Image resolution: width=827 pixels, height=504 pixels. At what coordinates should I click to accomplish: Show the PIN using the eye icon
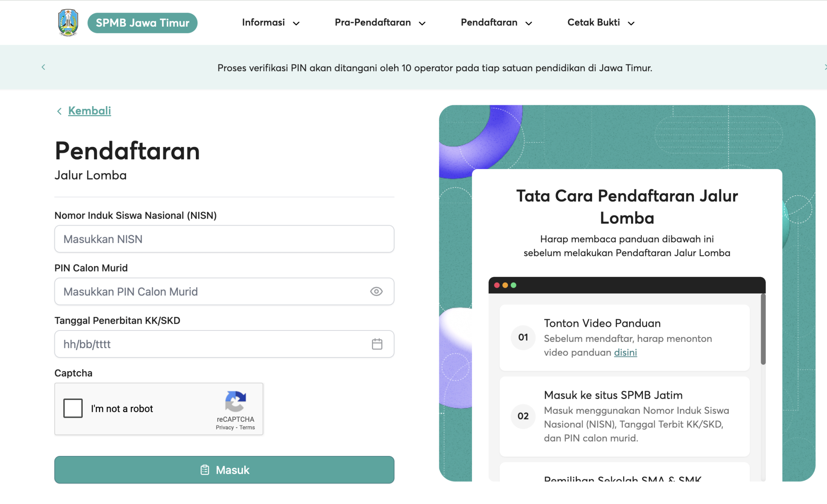376,291
